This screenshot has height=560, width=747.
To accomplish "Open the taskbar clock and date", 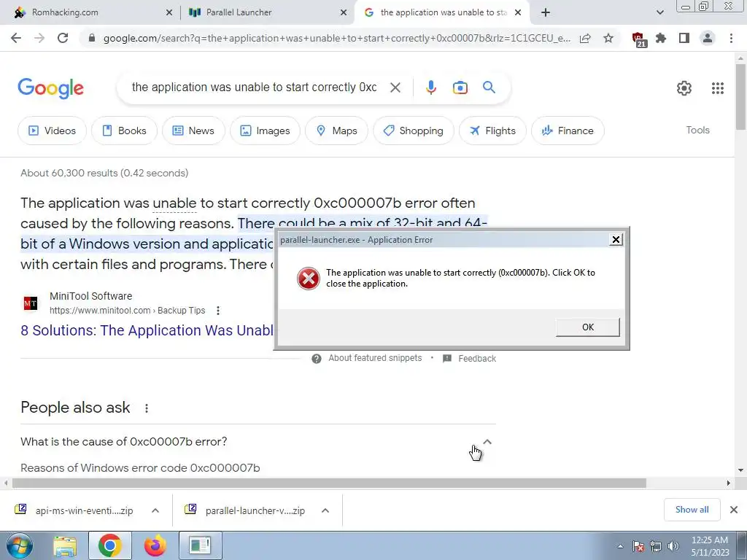I will 710,546.
